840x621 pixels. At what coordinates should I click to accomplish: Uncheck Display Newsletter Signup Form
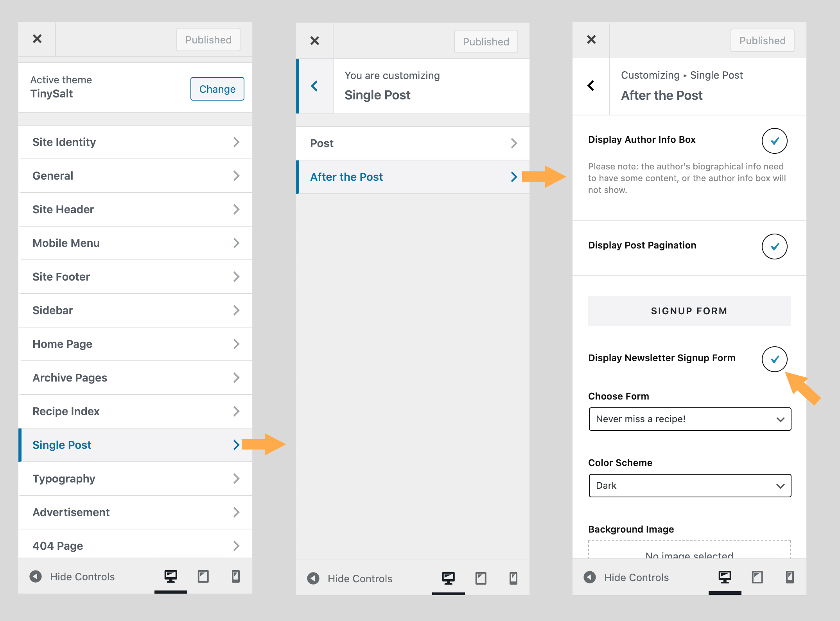click(775, 359)
